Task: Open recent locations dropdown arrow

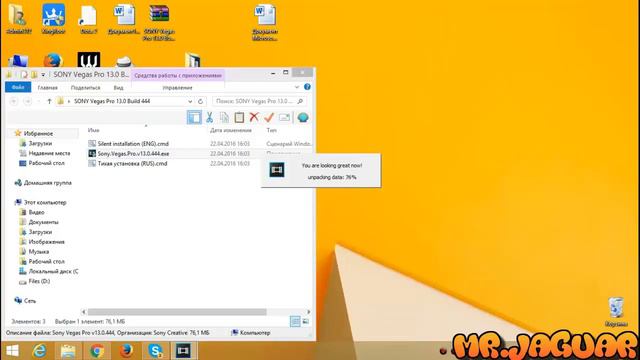Action: 39,101
